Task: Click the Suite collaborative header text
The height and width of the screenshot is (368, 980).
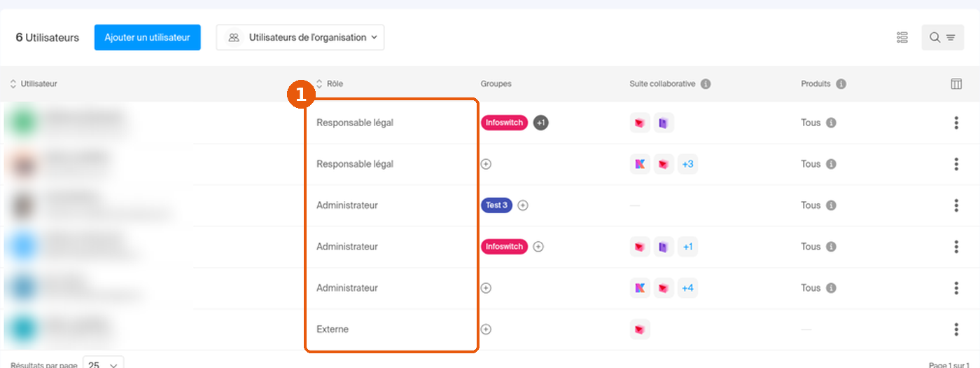Action: 662,83
